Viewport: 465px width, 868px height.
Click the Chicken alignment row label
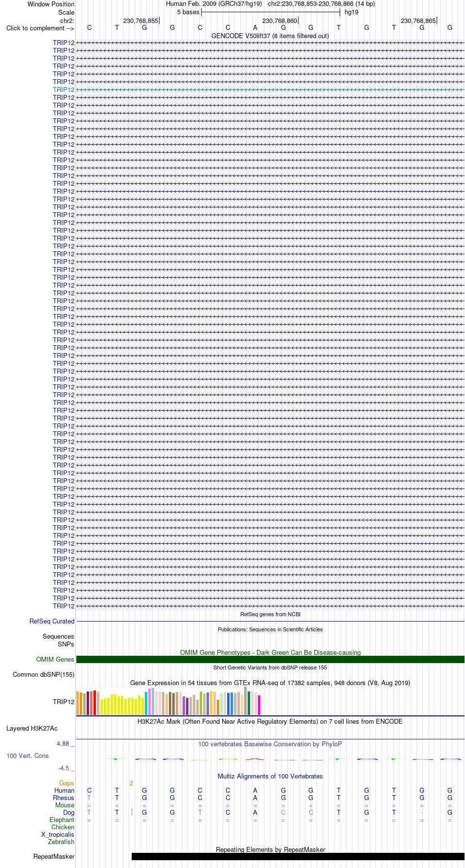coord(63,827)
